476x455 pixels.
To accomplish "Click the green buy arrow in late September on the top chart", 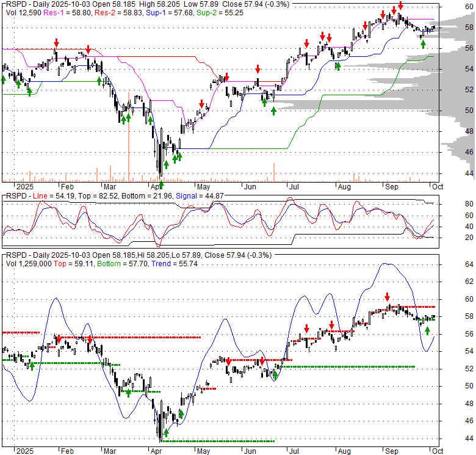I will coord(422,43).
